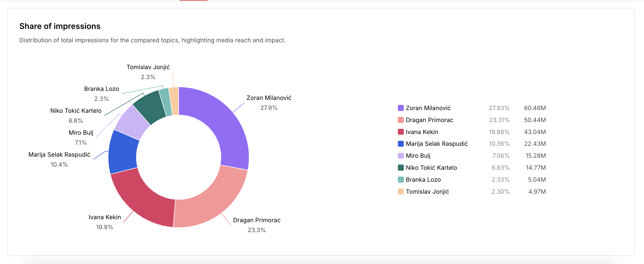The width and height of the screenshot is (644, 264).
Task: Click Branka Lozo teal legend swatch
Action: tap(401, 180)
